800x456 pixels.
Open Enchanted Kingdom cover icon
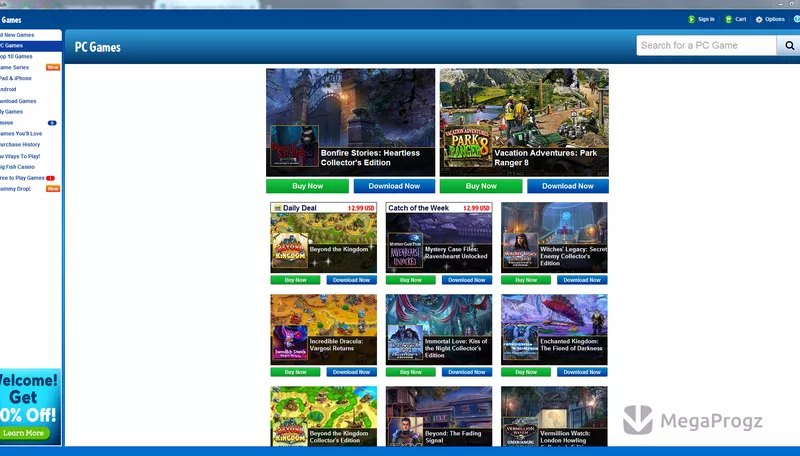click(x=521, y=342)
